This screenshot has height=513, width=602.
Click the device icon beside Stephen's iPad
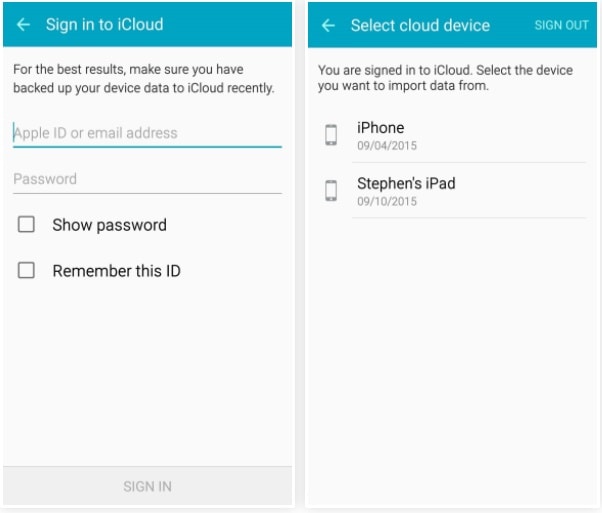point(331,190)
